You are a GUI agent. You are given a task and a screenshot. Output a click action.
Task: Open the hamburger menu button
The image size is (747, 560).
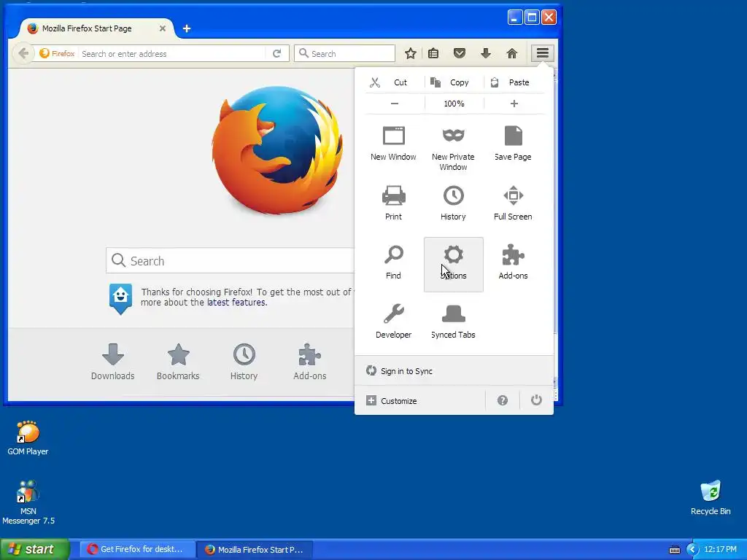coord(542,52)
